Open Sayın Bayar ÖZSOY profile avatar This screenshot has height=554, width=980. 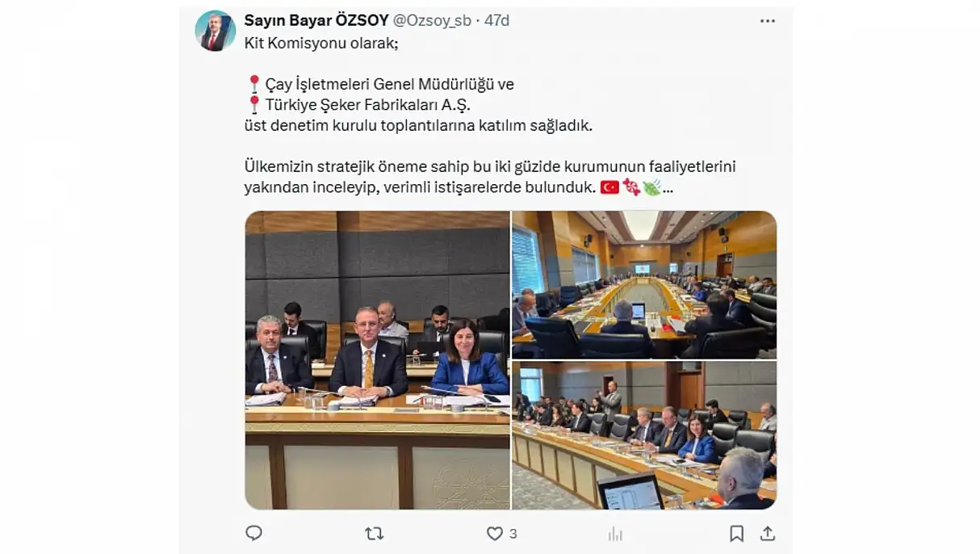pos(216,31)
